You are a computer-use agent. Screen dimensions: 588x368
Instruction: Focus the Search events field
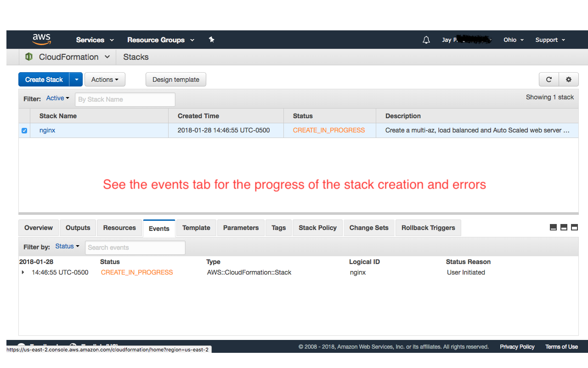[x=135, y=247]
